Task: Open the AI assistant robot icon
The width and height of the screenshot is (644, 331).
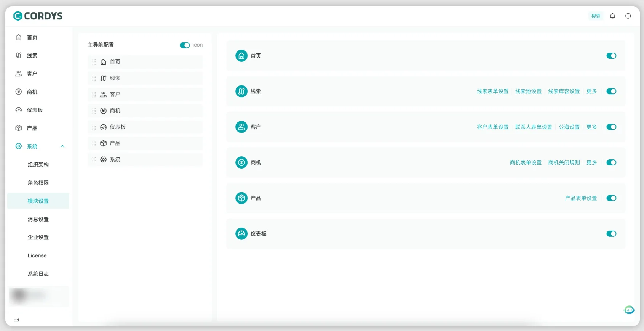Action: click(629, 310)
